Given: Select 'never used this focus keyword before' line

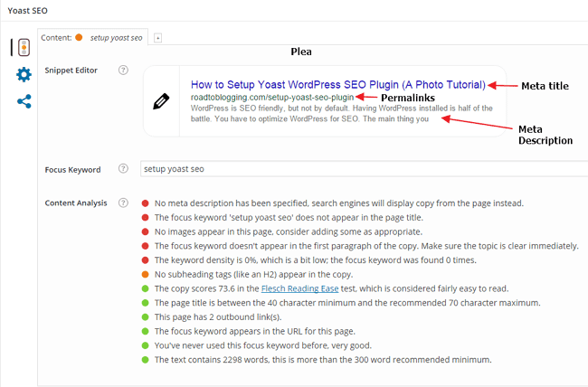Looking at the screenshot, I should click(x=263, y=345).
